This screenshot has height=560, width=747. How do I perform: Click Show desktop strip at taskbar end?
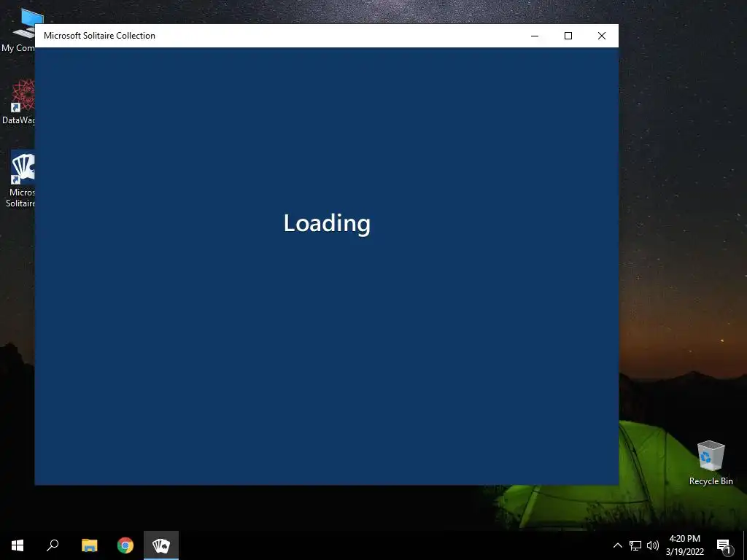(x=745, y=545)
